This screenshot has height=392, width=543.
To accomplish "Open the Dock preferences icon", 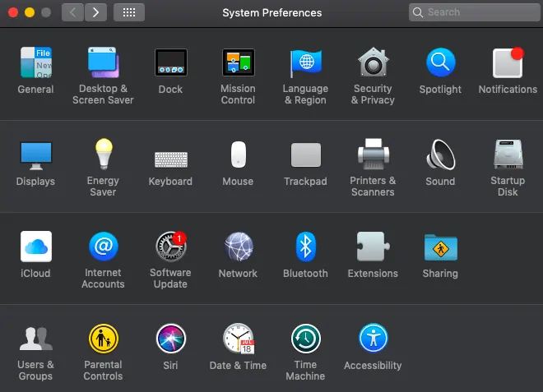I will pyautogui.click(x=171, y=62).
